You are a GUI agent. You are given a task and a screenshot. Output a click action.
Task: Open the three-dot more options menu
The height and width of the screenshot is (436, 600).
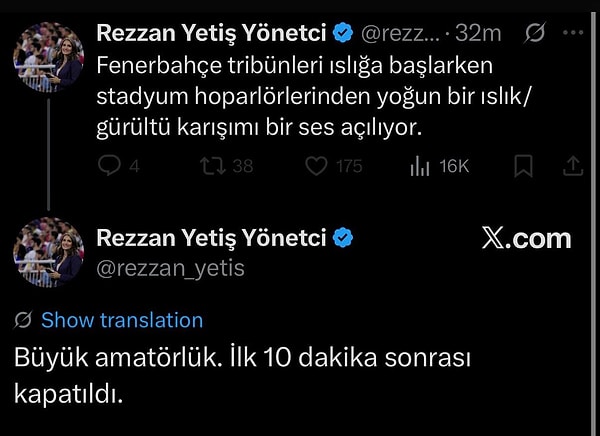pos(573,33)
